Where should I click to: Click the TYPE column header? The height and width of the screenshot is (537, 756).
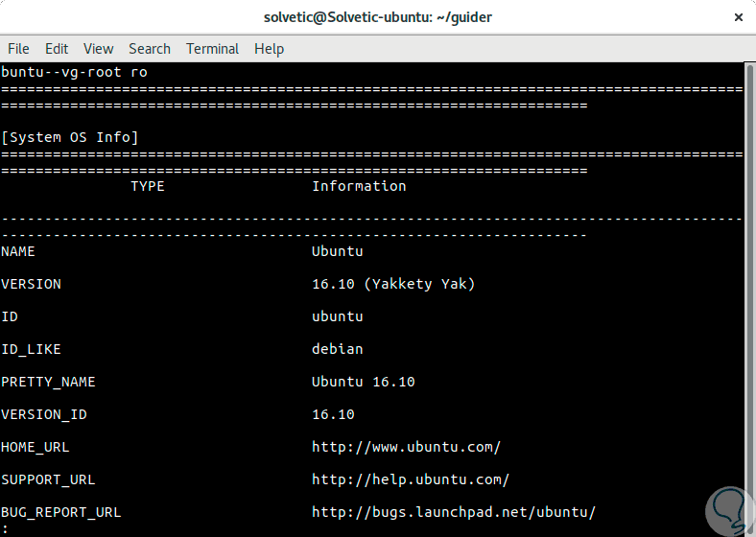pos(148,187)
